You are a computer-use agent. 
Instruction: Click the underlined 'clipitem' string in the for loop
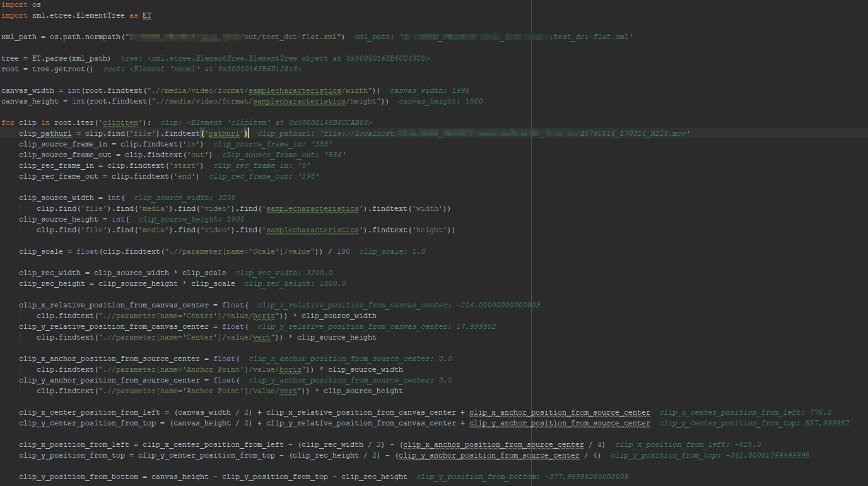[120, 122]
